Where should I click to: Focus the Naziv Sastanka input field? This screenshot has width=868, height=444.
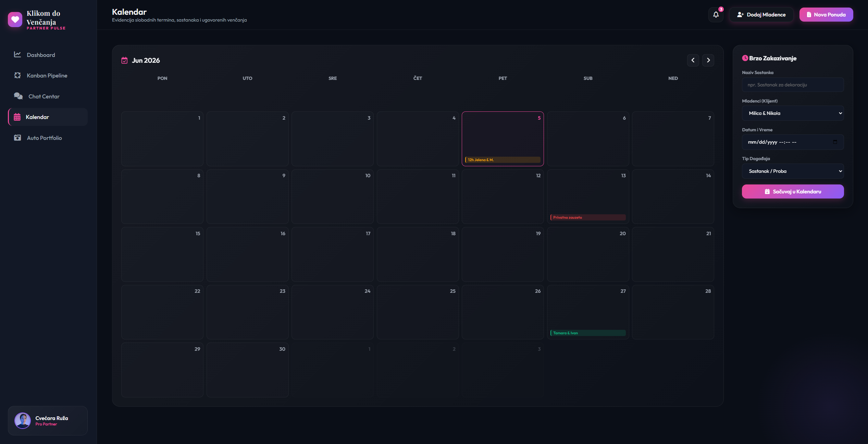[x=793, y=85]
